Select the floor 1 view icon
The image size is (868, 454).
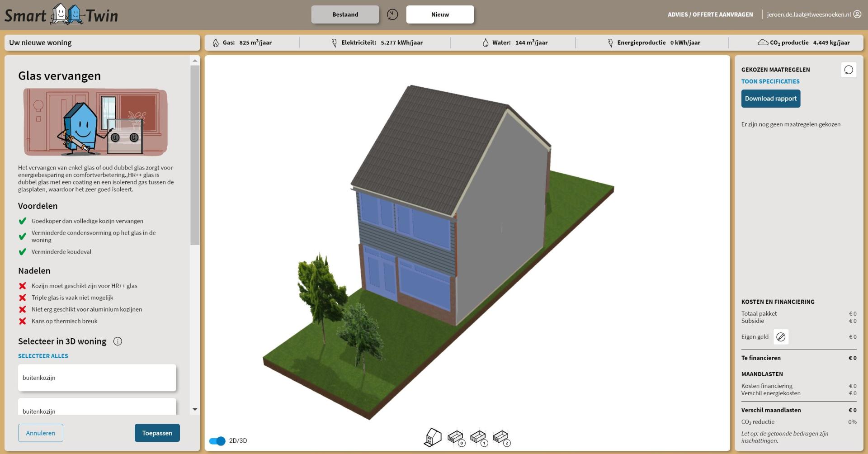pos(478,437)
